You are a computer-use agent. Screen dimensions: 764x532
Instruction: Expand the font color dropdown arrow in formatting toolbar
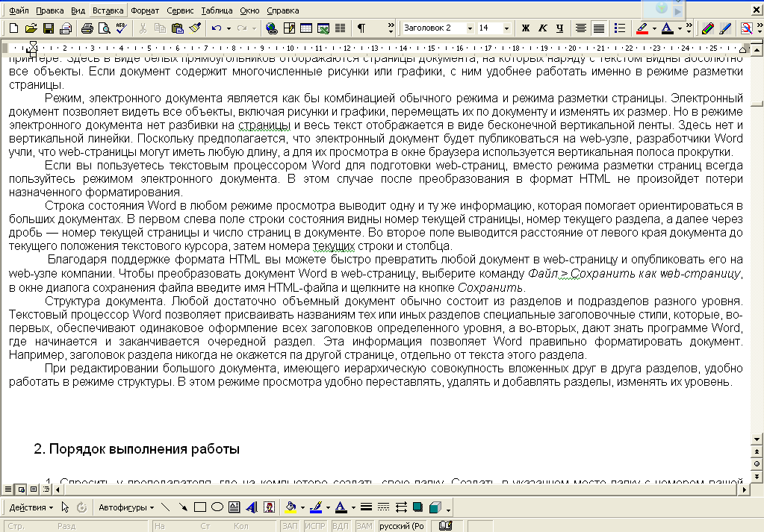tap(679, 28)
